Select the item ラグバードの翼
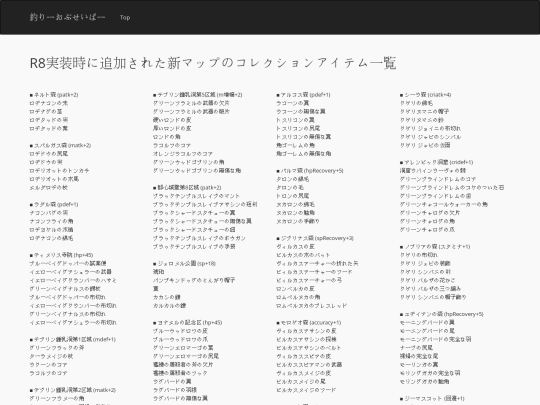This screenshot has height=405, width=540. point(172,381)
